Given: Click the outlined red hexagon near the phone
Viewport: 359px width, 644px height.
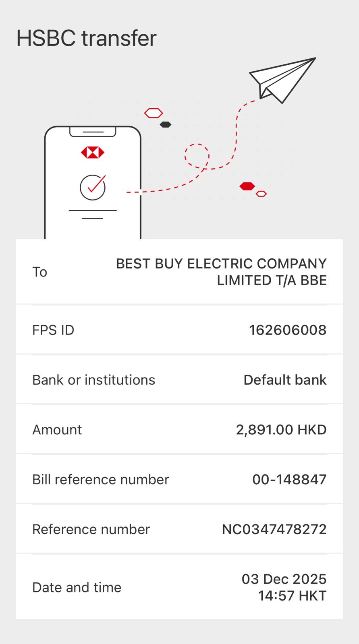Looking at the screenshot, I should (154, 113).
